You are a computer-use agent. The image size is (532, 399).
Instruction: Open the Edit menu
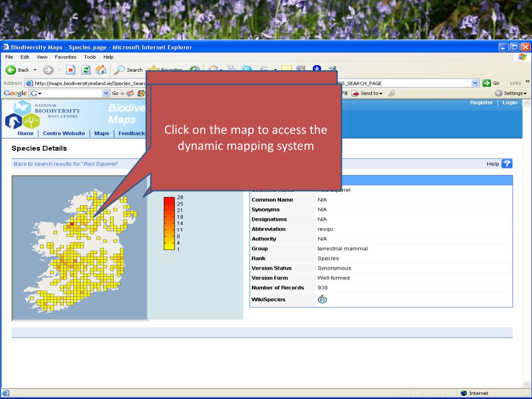point(25,57)
